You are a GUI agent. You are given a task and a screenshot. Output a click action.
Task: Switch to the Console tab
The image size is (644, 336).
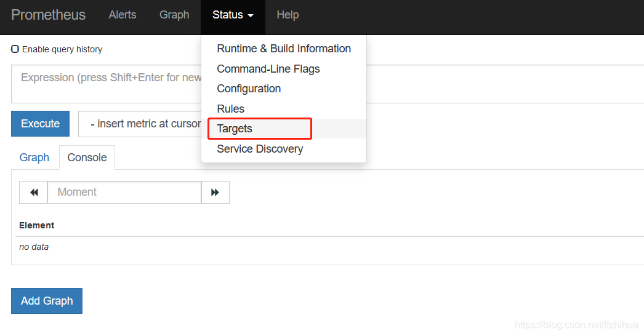(87, 158)
